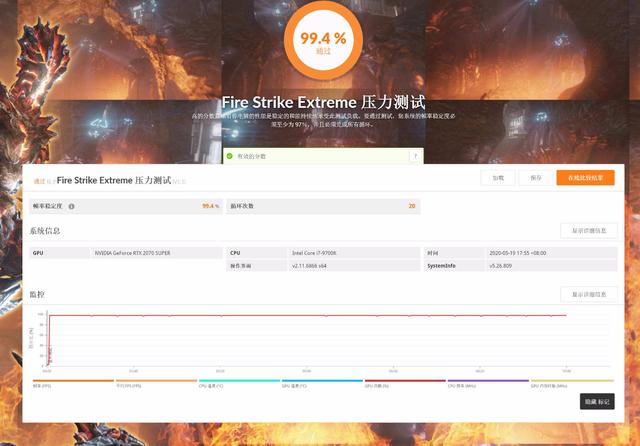Compare result online with orange button
The height and width of the screenshot is (446, 640).
click(585, 178)
